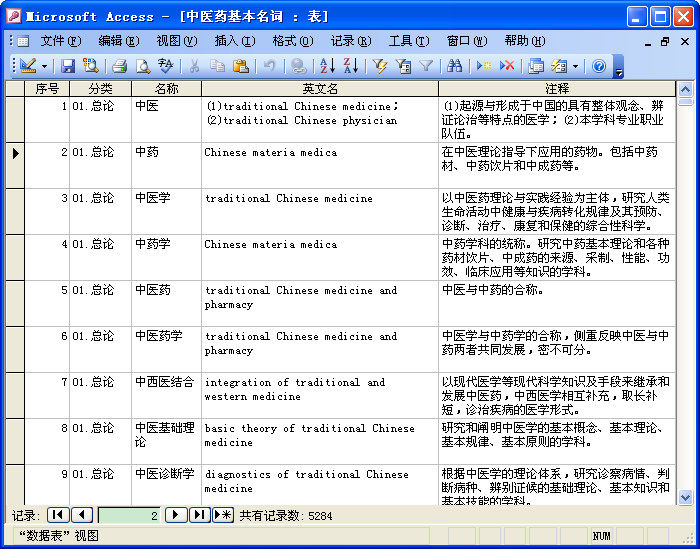
Task: Click the table control icon beside 文件 menu
Action: (x=23, y=42)
